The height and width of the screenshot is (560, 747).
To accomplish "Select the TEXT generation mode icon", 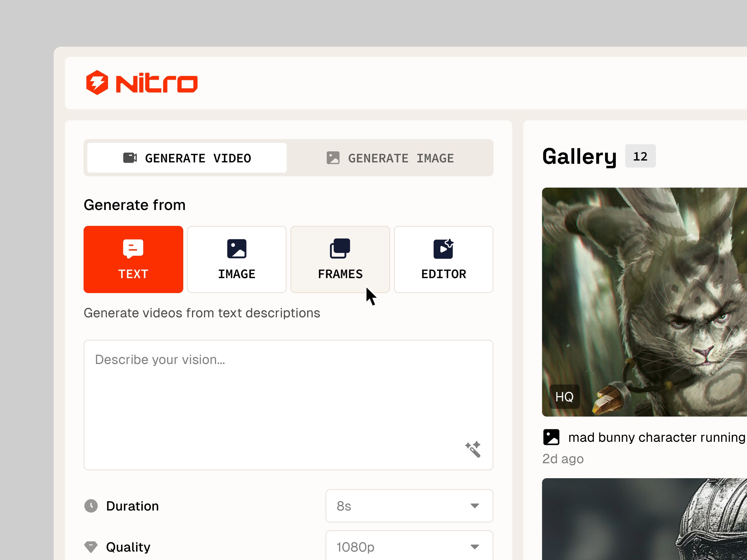I will (x=133, y=249).
